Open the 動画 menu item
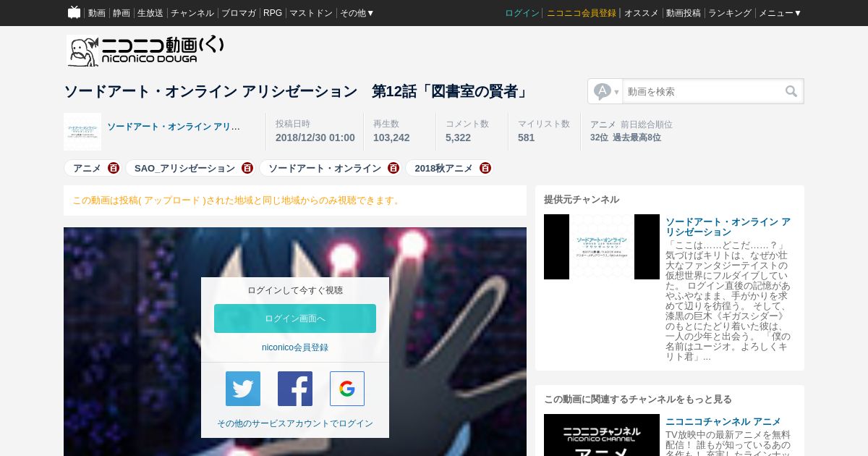 pos(97,13)
